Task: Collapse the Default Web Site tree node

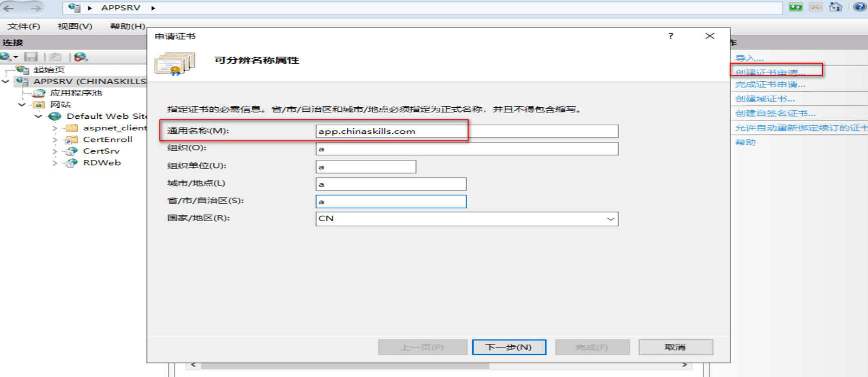Action: pos(39,116)
